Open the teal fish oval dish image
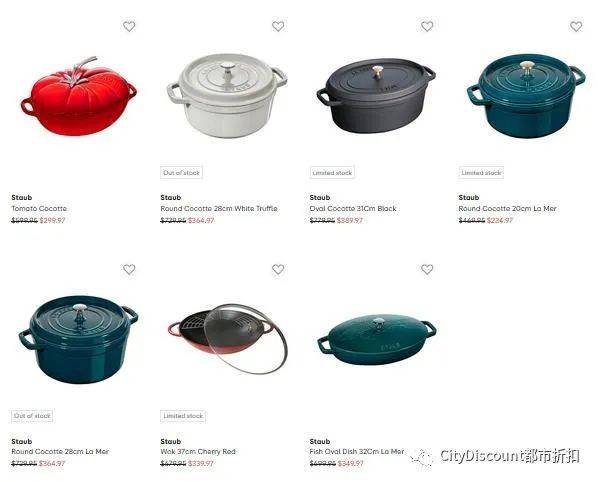The height and width of the screenshot is (482, 598). 377,340
